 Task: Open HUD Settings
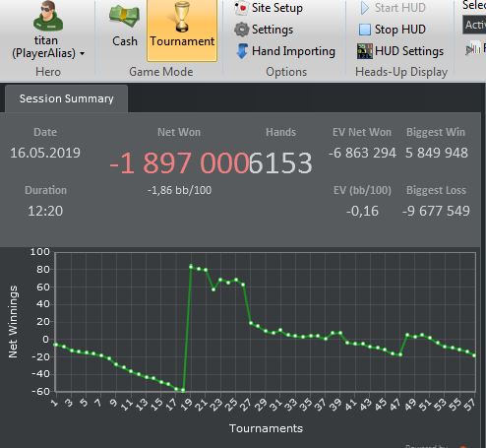coord(400,51)
